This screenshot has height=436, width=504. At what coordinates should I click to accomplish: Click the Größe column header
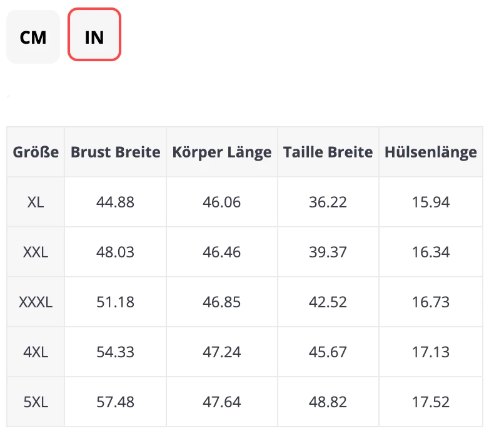click(x=36, y=152)
